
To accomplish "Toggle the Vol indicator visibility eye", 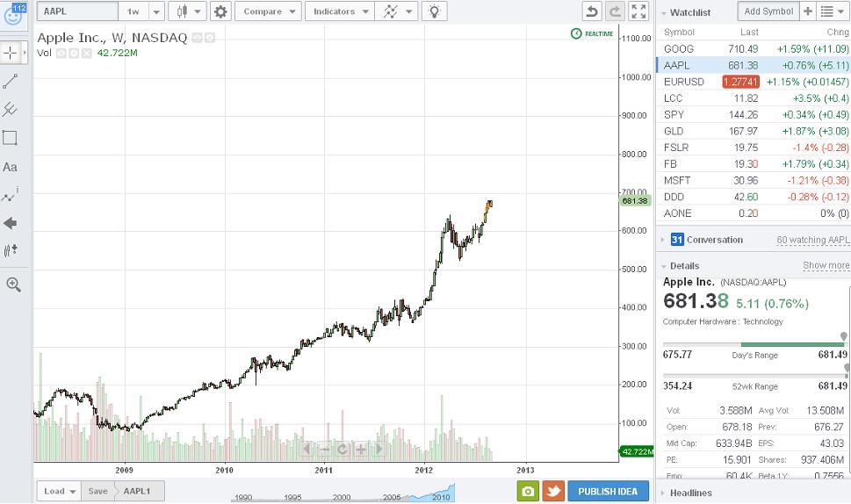I will tap(61, 54).
